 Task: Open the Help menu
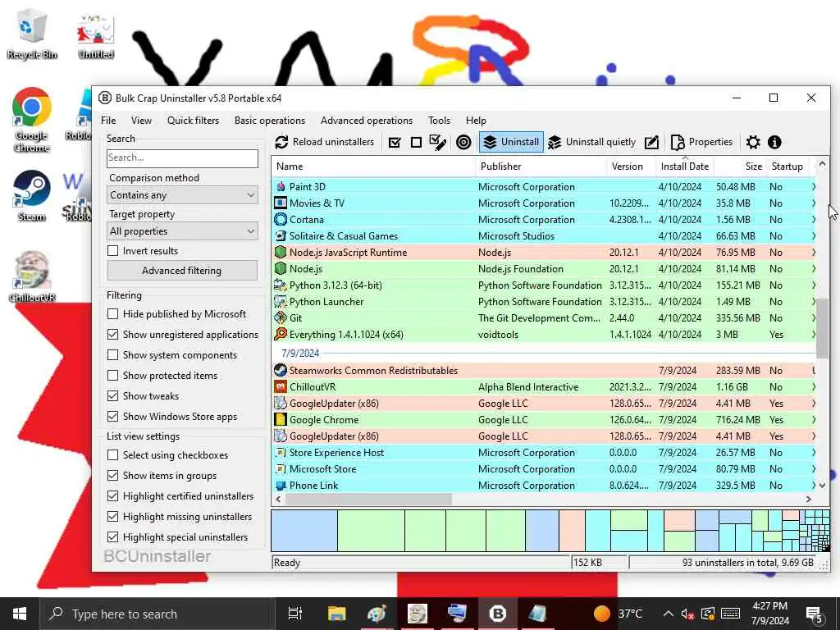pos(476,120)
